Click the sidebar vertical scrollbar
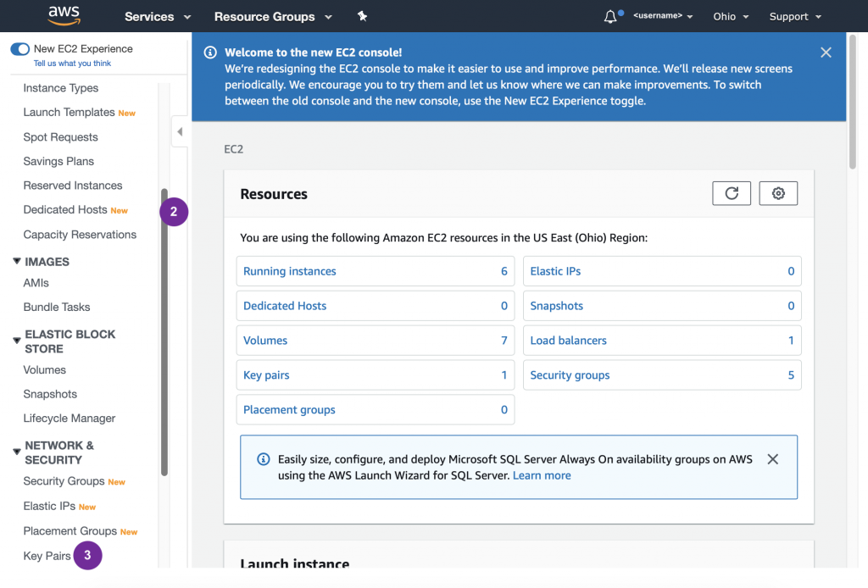 coord(164,330)
